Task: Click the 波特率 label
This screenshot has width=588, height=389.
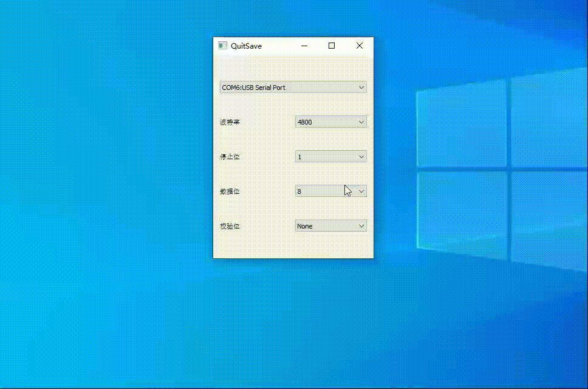Action: coord(230,122)
